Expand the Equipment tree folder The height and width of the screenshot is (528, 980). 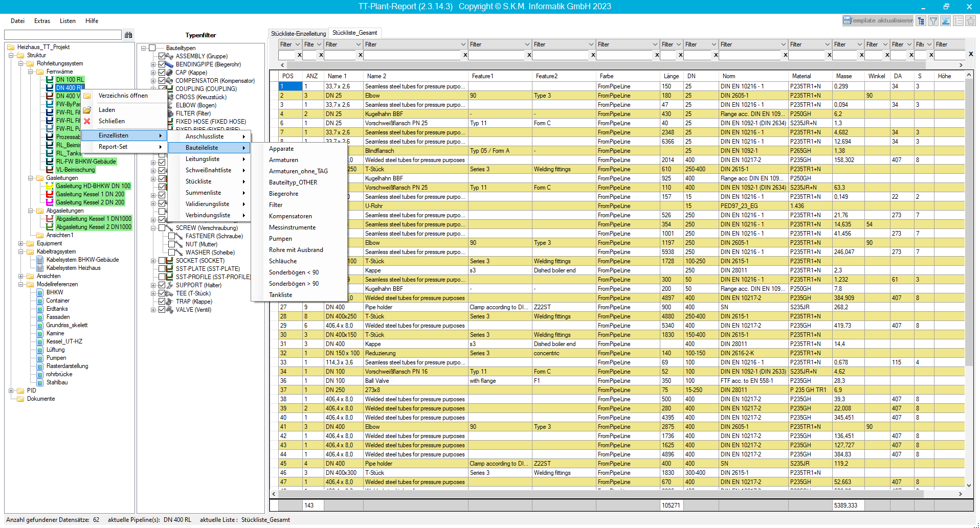20,243
